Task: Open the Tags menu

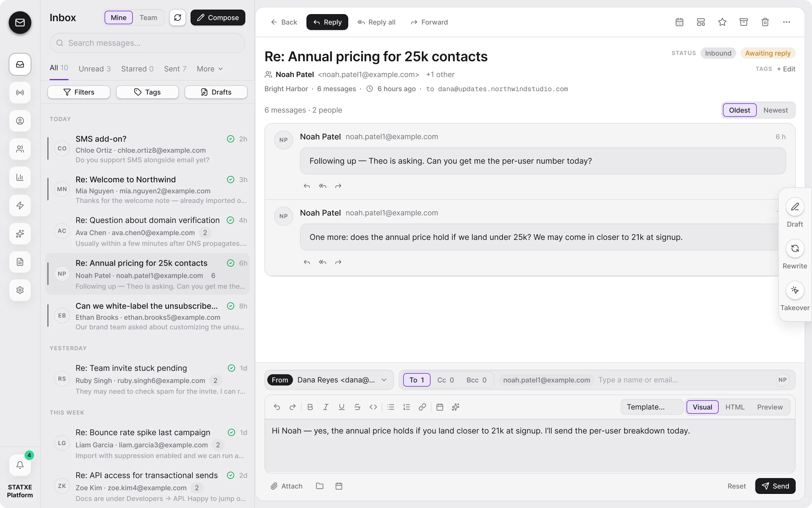Action: coord(147,92)
